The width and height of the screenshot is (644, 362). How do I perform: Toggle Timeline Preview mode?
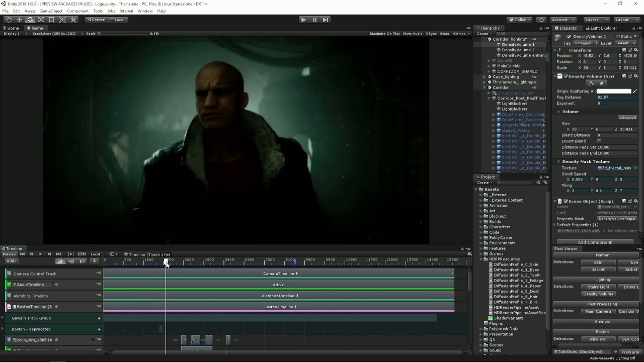point(9,254)
